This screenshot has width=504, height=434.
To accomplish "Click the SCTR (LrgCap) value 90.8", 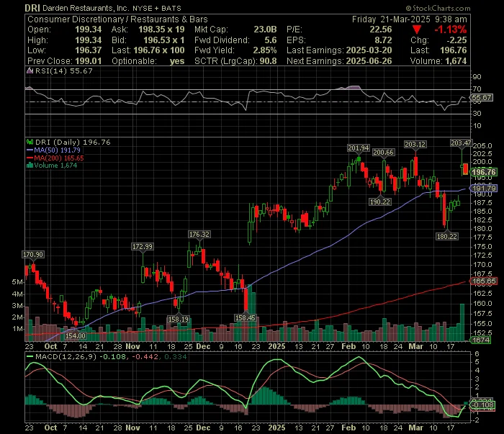I will 268,61.
